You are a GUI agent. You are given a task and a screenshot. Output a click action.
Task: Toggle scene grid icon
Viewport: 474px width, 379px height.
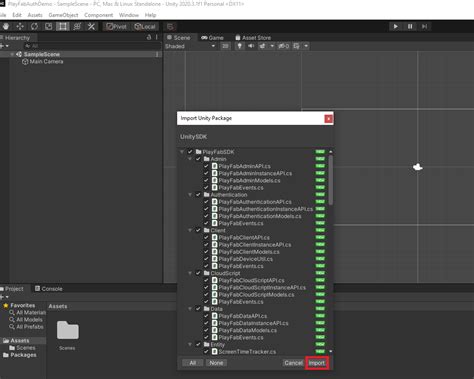296,46
